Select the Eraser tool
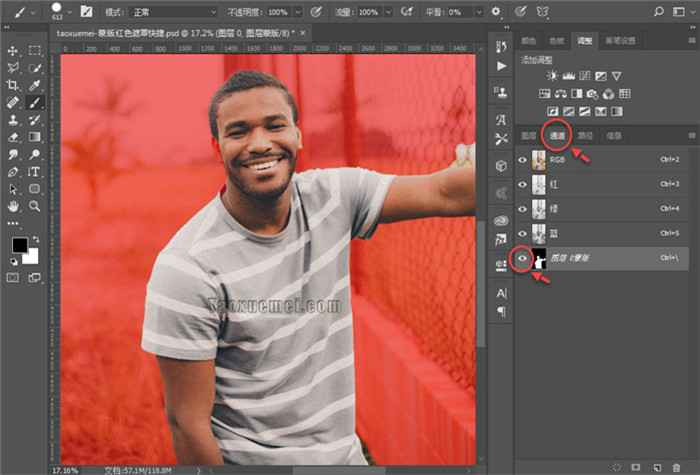This screenshot has width=700, height=475. point(13,136)
